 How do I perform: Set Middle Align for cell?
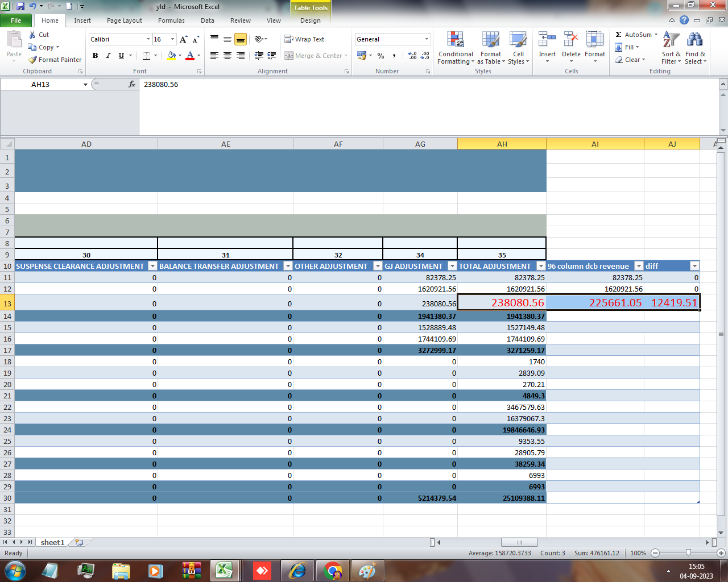[x=227, y=39]
